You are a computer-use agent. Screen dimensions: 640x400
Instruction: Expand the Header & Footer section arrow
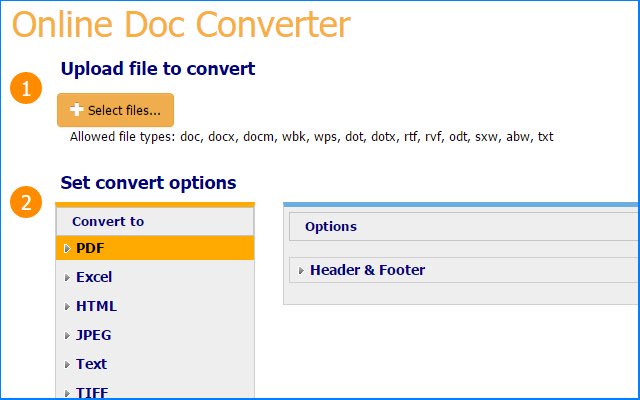301,270
